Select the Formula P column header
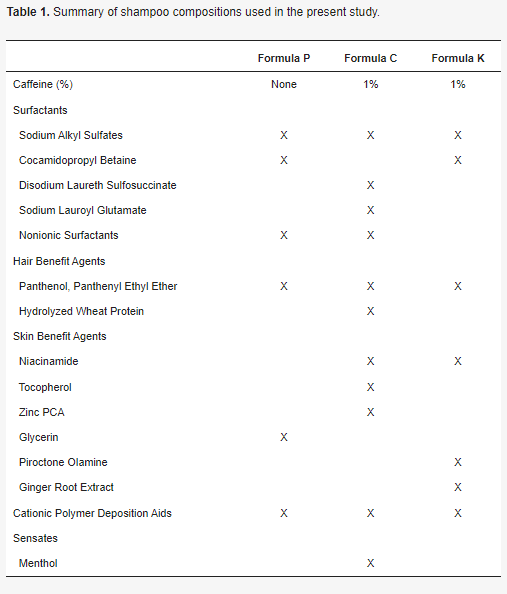Image resolution: width=507 pixels, height=594 pixels. point(284,58)
